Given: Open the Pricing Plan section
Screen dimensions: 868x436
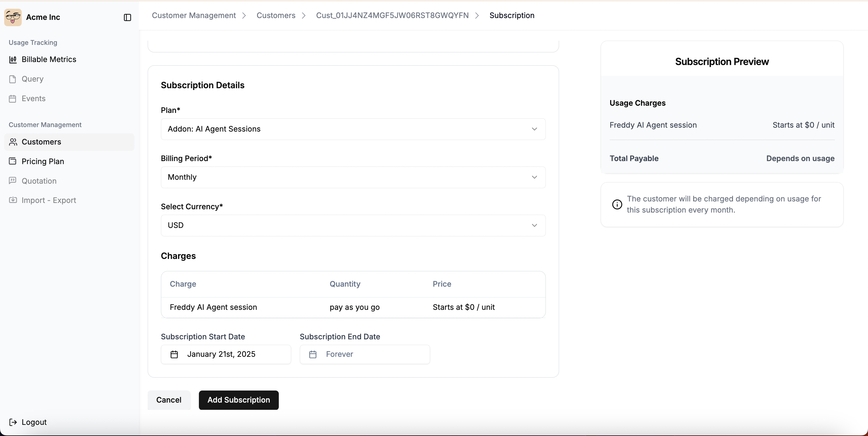Looking at the screenshot, I should 43,161.
